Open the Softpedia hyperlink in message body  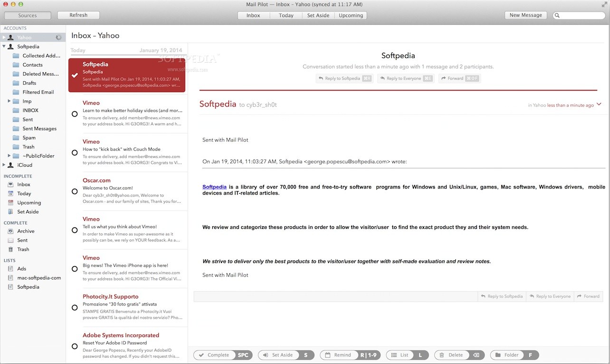click(215, 187)
